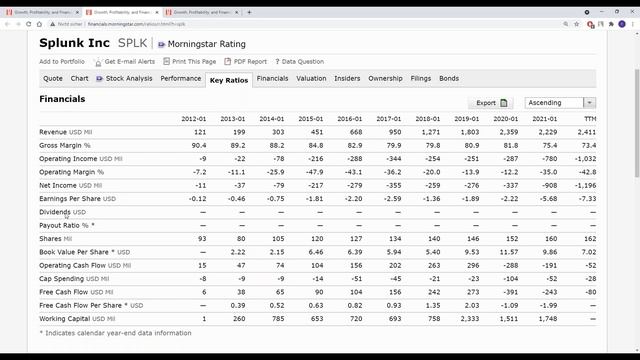Click the browser forward arrow

pyautogui.click(x=18, y=24)
